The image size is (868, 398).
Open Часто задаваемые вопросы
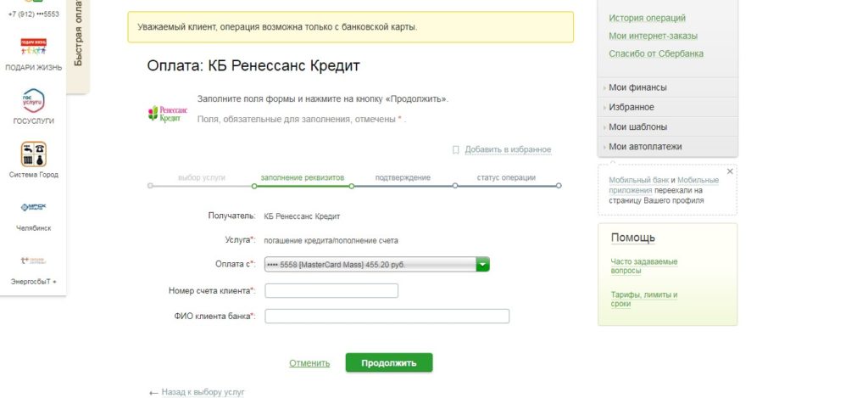pos(644,266)
